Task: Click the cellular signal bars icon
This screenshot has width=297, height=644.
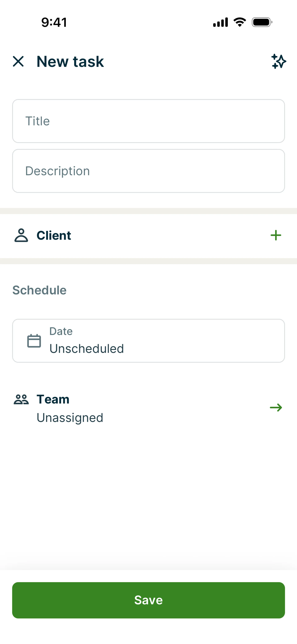Action: 220,22
